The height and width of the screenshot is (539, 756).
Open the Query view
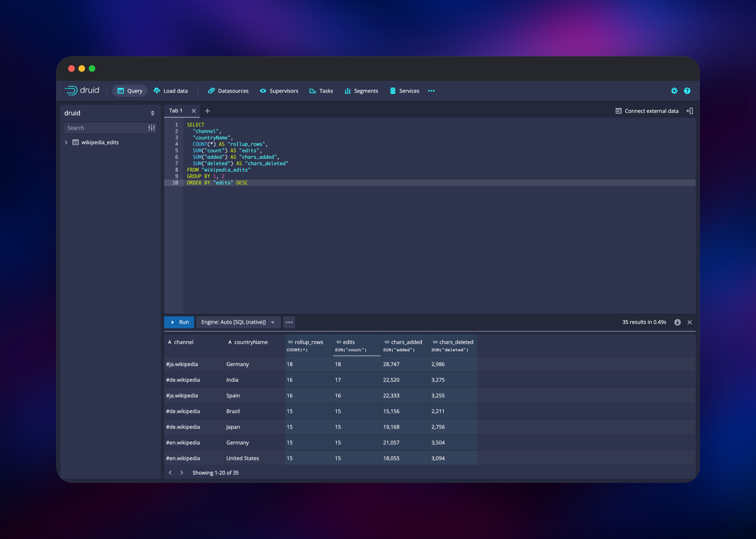[130, 91]
